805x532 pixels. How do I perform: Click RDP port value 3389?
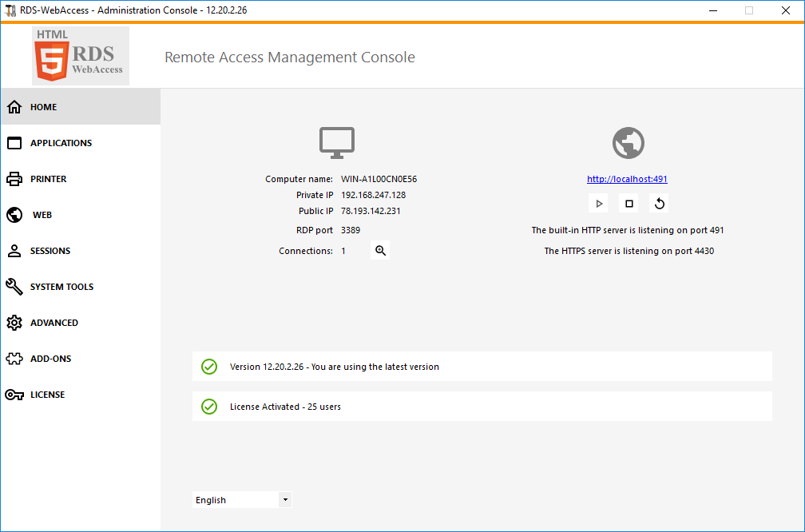coord(351,230)
